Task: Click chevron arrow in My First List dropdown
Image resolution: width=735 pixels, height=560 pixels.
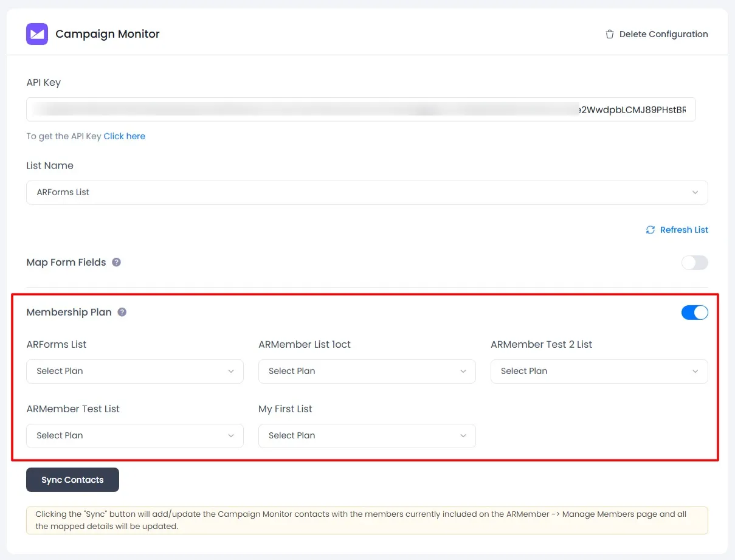Action: [x=463, y=436]
